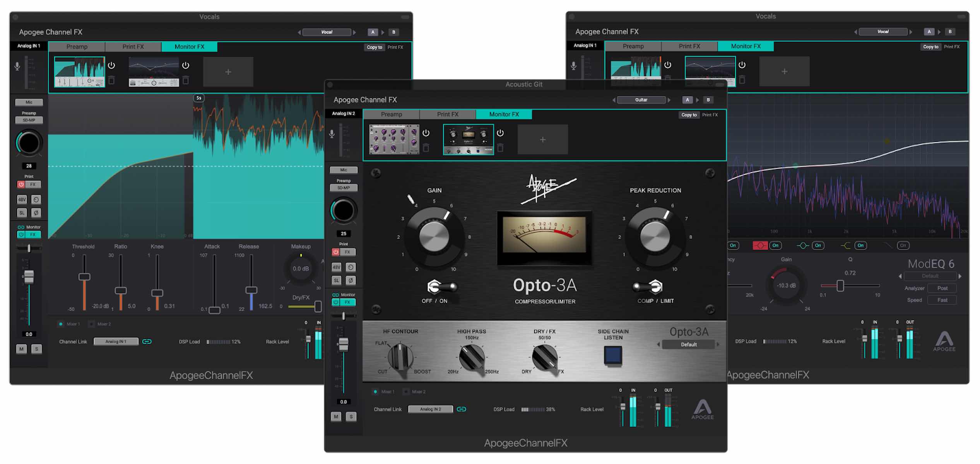Viewport: 980px width, 464px height.
Task: Open the Analyzer Post dropdown in ModEQ 6
Action: click(x=942, y=288)
